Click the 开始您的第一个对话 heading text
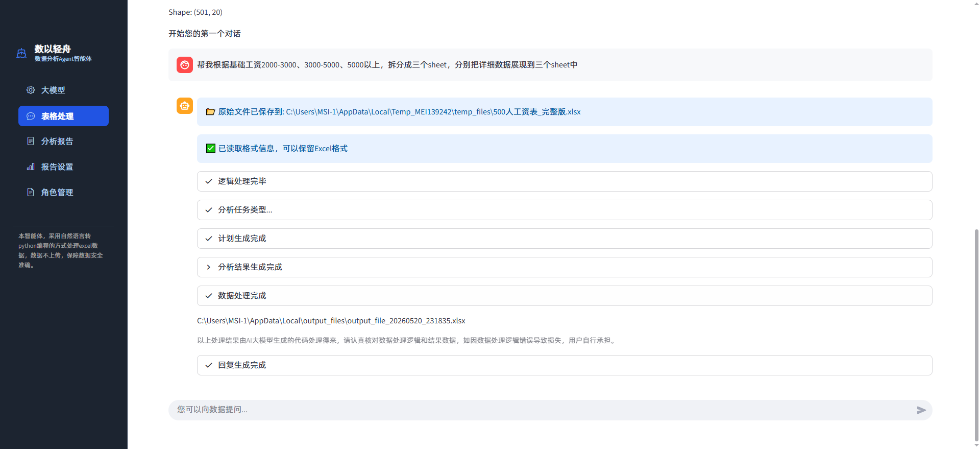 (205, 34)
